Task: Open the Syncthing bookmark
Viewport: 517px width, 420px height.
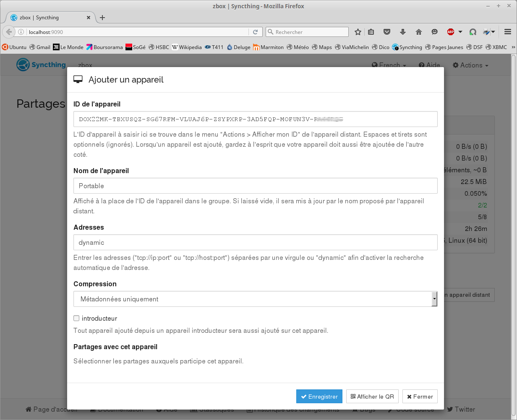Action: point(407,47)
